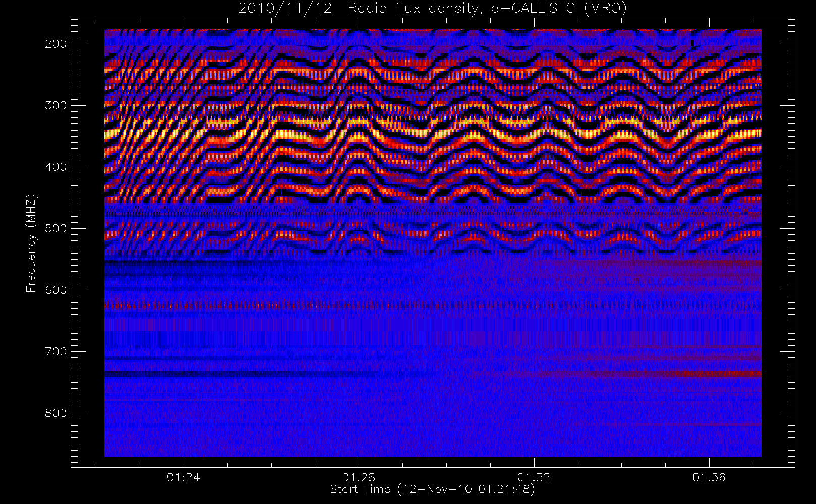Select the 800 frequency tick label
816x504 pixels.
(55, 413)
